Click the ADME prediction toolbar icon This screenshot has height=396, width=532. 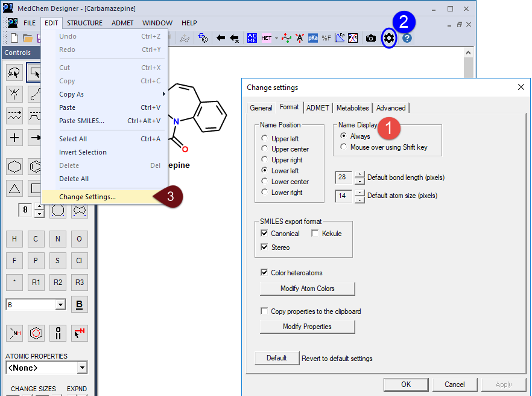[252, 38]
